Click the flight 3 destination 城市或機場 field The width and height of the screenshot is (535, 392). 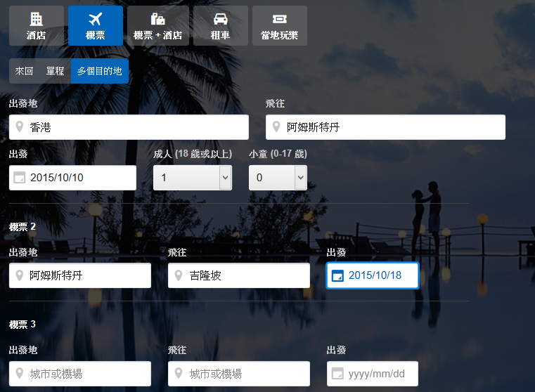click(239, 374)
